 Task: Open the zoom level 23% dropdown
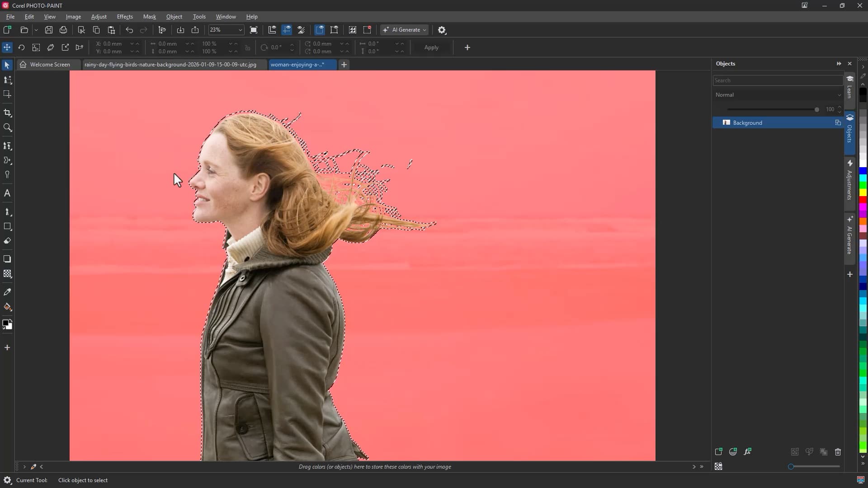click(x=241, y=30)
